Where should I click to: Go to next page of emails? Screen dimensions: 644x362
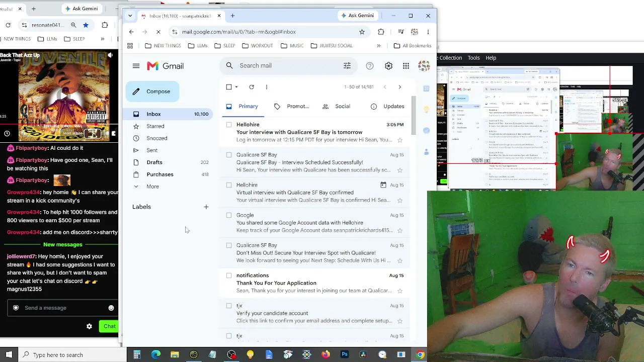(x=400, y=87)
